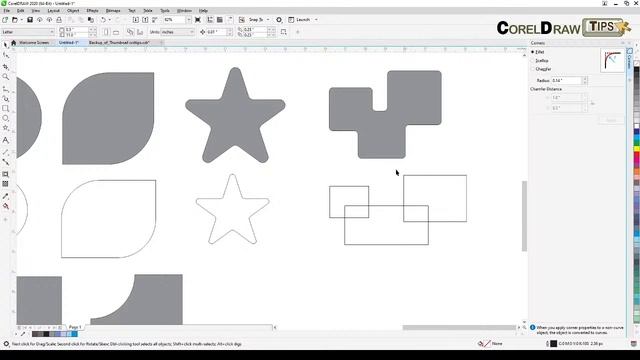Open the Letter page size dropdown
640x360 pixels.
coord(51,32)
